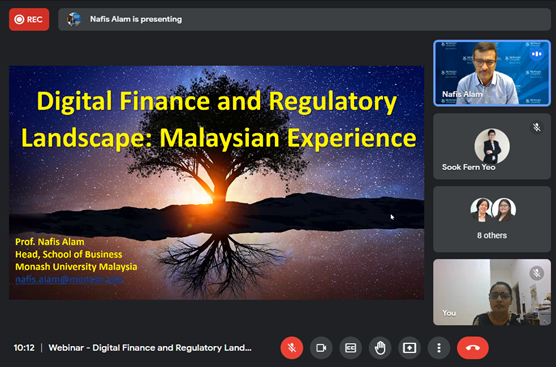Turn on closed captions
The image size is (556, 367).
(350, 348)
